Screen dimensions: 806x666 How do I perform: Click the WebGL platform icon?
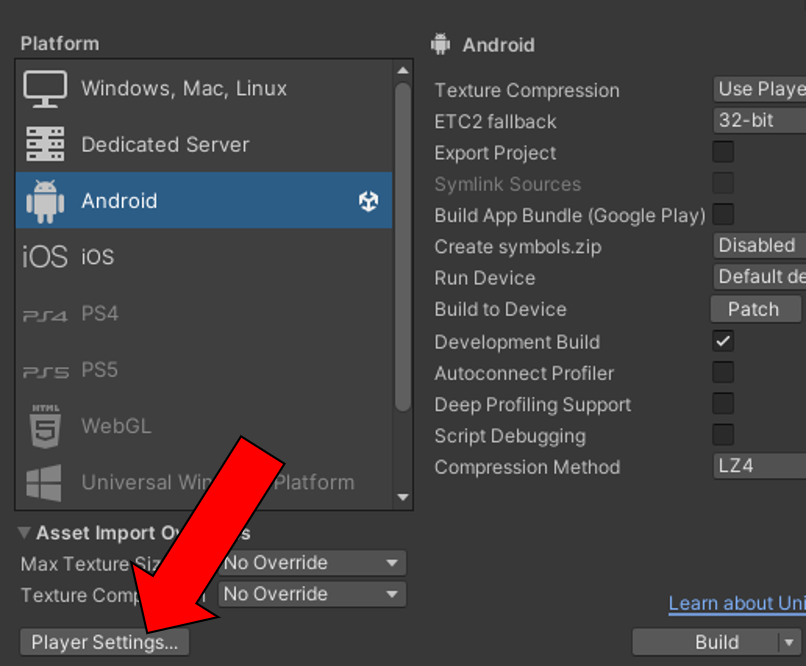pyautogui.click(x=45, y=426)
